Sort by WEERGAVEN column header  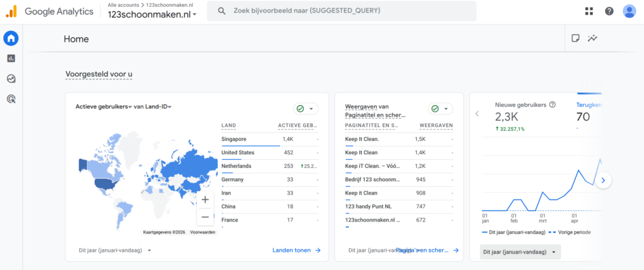436,125
